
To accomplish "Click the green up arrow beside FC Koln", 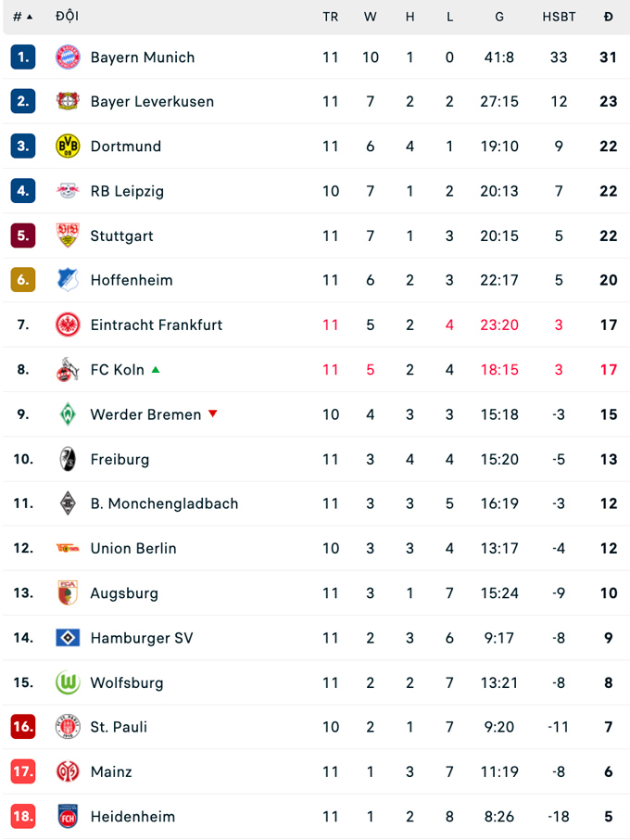I will tap(156, 369).
